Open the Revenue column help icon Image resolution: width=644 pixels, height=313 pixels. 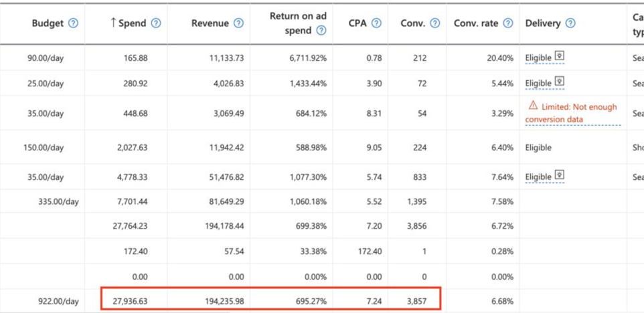(x=238, y=23)
